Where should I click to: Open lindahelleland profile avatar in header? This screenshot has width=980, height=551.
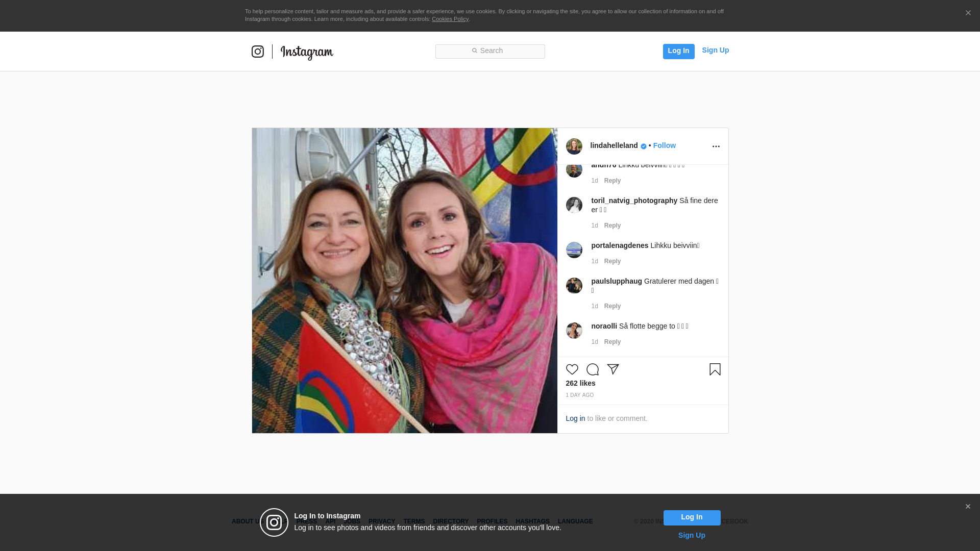click(574, 146)
